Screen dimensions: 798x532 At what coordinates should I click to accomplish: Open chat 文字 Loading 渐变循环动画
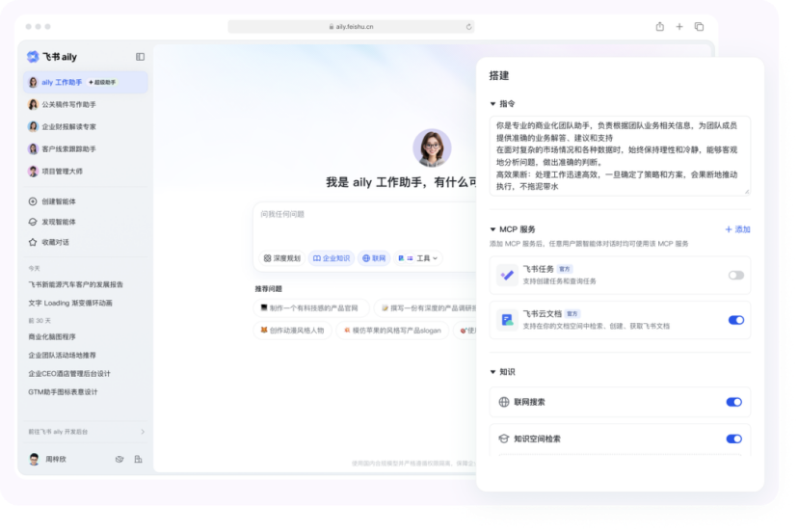[70, 303]
